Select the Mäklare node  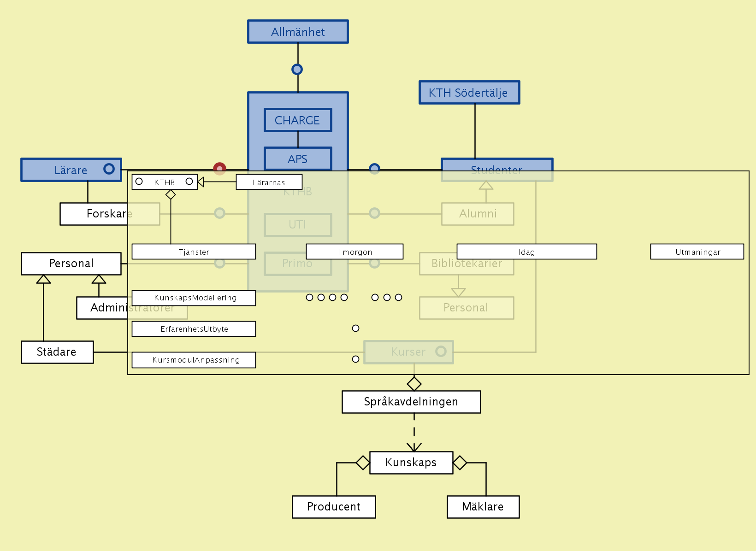click(483, 507)
